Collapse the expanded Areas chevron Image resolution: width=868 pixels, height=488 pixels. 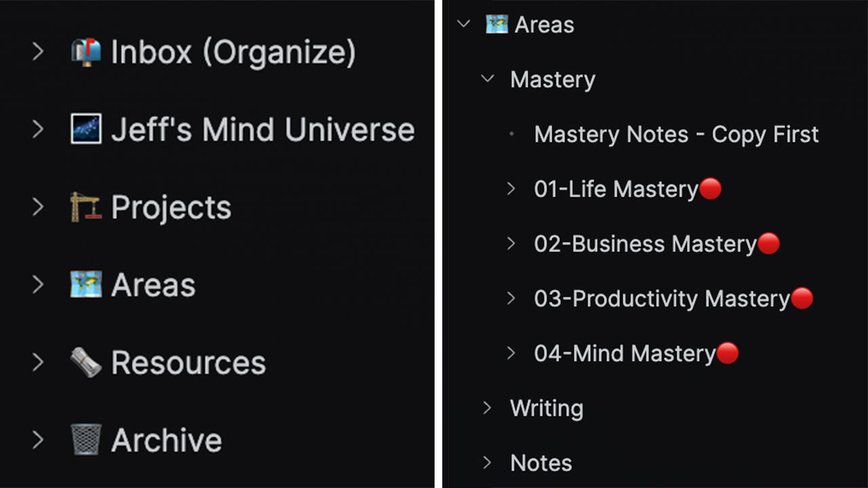coord(464,24)
